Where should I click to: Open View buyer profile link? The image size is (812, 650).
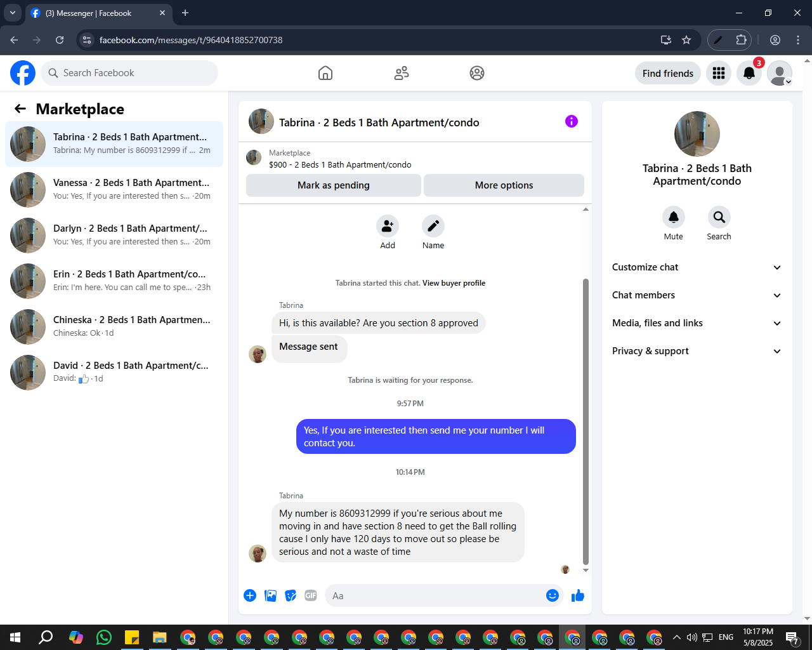[x=454, y=283]
